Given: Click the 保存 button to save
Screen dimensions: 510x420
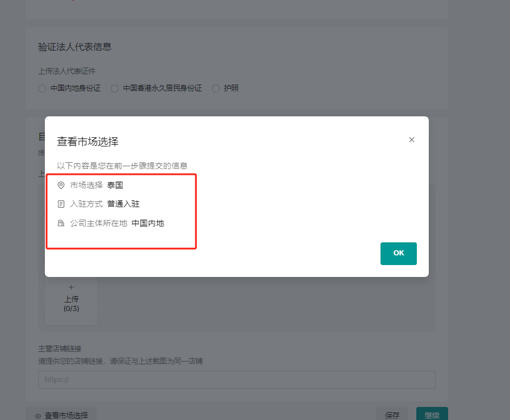Looking at the screenshot, I should [392, 415].
